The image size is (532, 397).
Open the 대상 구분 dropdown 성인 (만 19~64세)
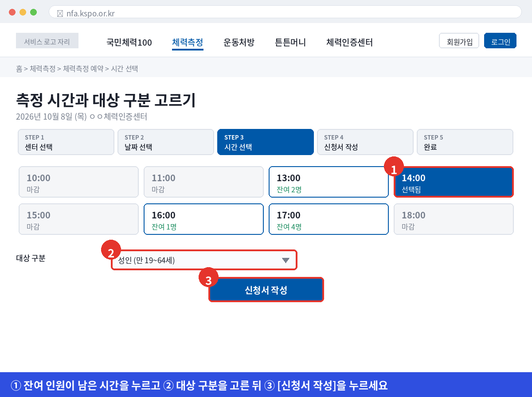click(204, 260)
